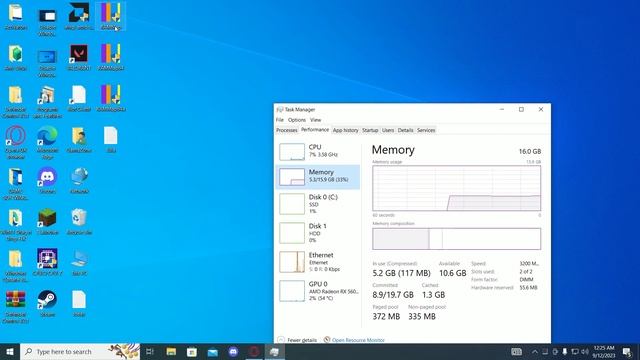Viewport: 640px width, 360px height.
Task: Click the taskbar clock showing 12:25 AM
Action: click(x=604, y=351)
